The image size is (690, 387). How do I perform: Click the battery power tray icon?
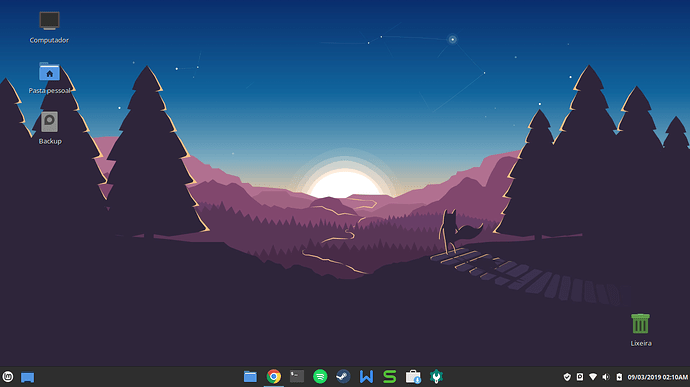click(x=619, y=377)
